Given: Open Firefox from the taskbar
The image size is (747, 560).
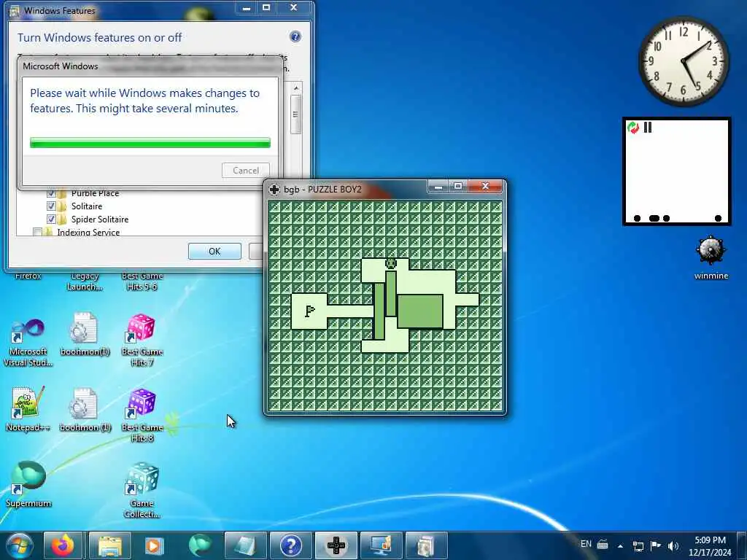Looking at the screenshot, I should [63, 545].
